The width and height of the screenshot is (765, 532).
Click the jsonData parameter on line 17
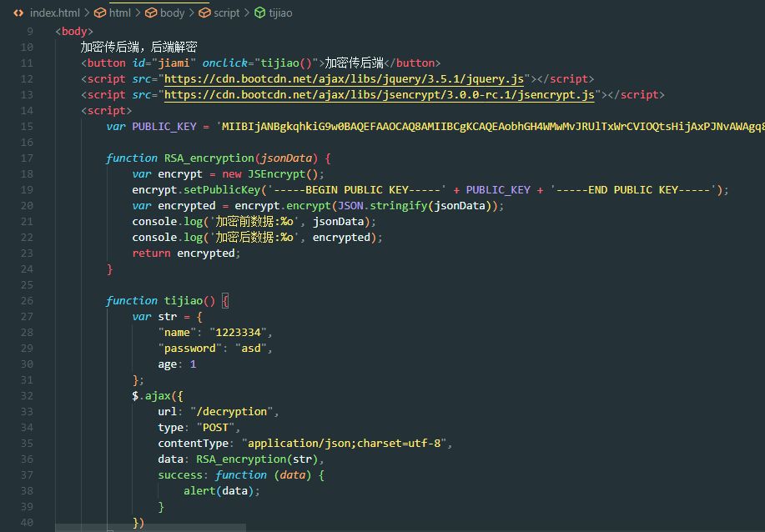pos(286,158)
